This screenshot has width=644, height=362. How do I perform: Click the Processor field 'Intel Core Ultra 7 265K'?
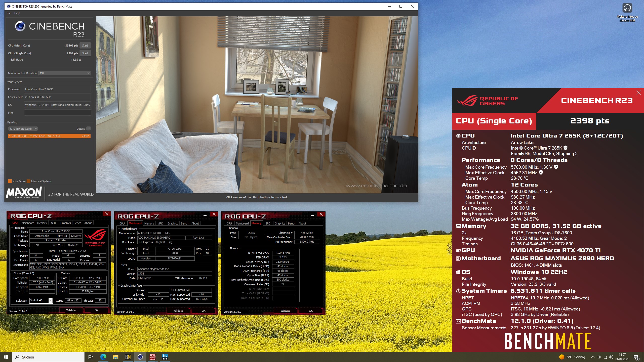point(57,89)
